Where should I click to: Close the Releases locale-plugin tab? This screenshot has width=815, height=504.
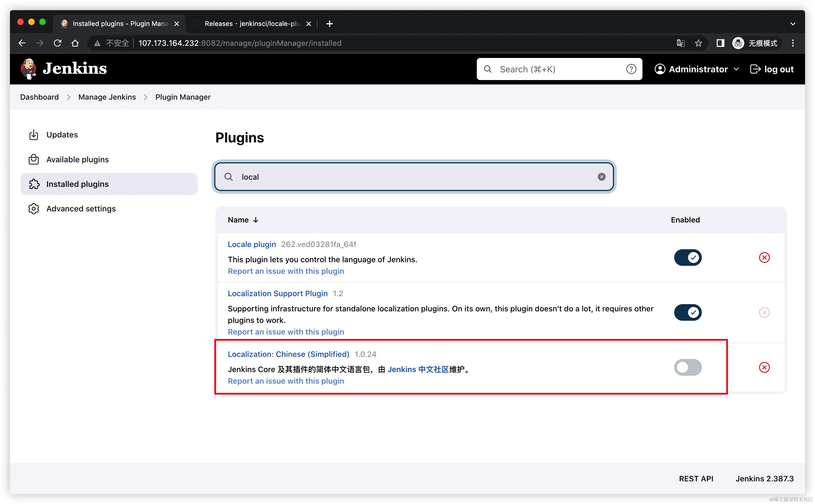(308, 24)
